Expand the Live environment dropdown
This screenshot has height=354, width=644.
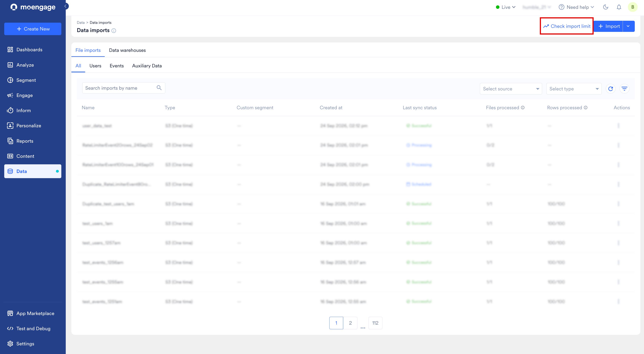coord(506,7)
